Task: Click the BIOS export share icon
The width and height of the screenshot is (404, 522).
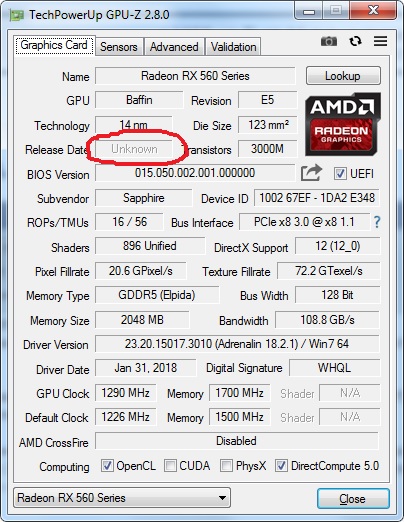Action: coord(311,173)
